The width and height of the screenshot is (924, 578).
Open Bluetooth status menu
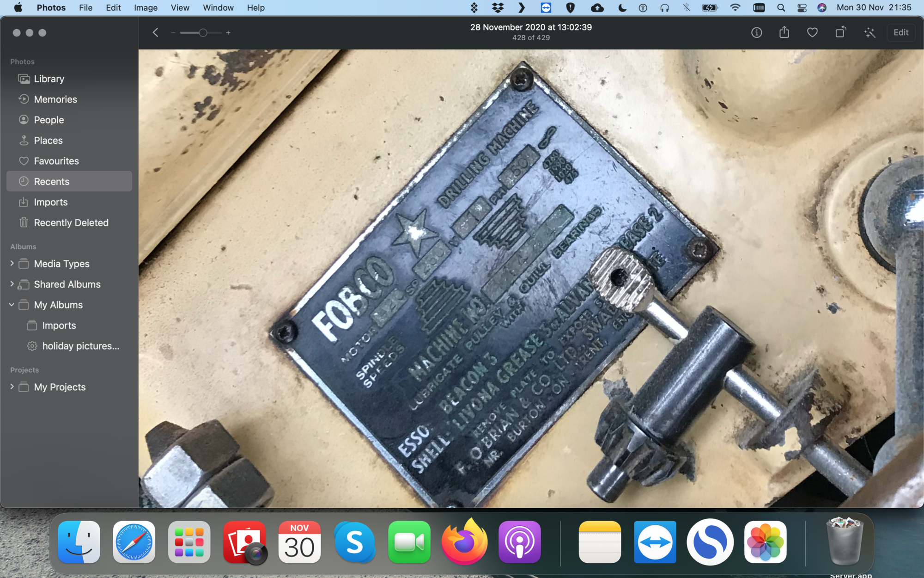click(686, 7)
